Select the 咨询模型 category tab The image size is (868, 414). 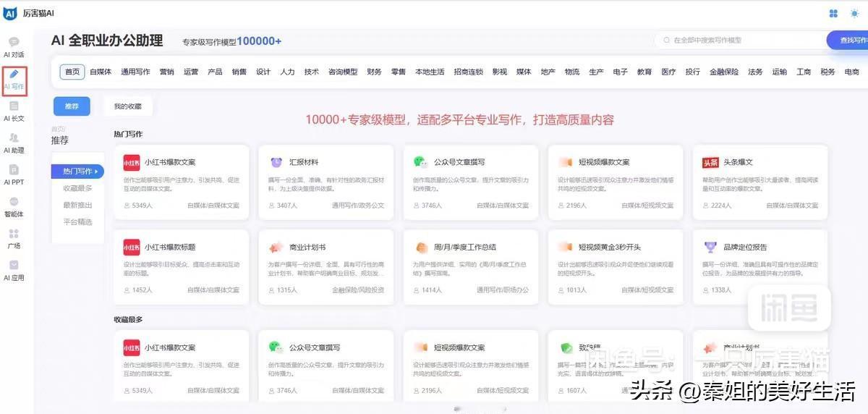(x=343, y=72)
